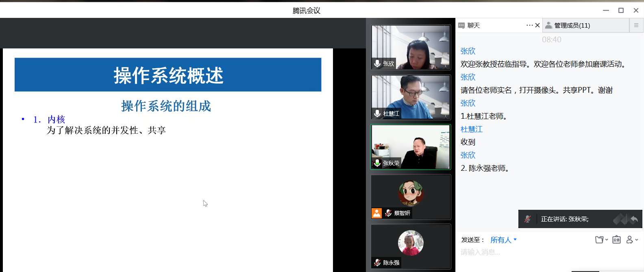Viewport: 644px width, 272px height.
Task: Expand the arrow next to chat permissions icon
Action: click(637, 240)
